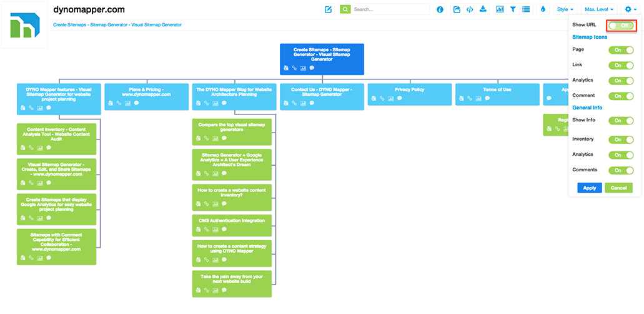This screenshot has height=314, width=644.
Task: Switch to list view icon
Action: coord(526,9)
